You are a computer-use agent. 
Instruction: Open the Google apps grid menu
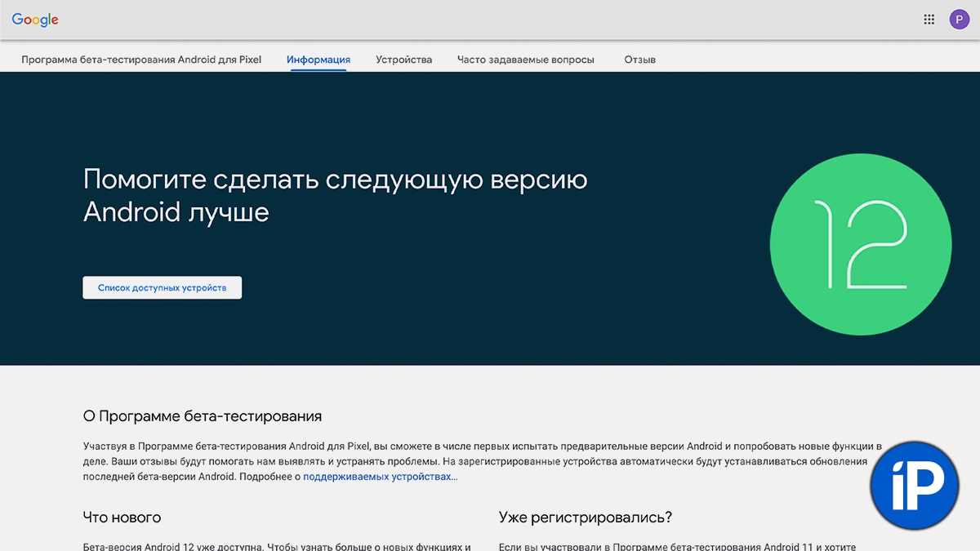coord(929,20)
